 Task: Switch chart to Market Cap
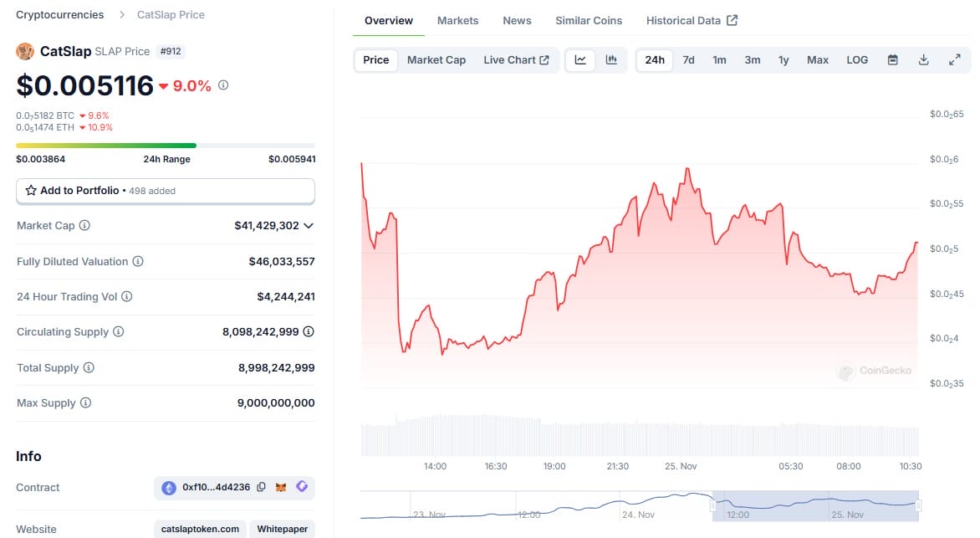coord(436,59)
